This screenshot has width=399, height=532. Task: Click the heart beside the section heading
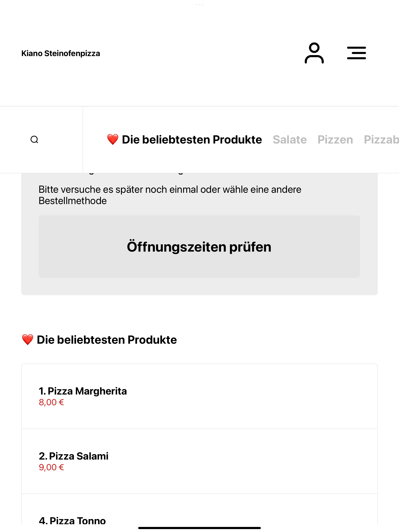click(x=27, y=340)
